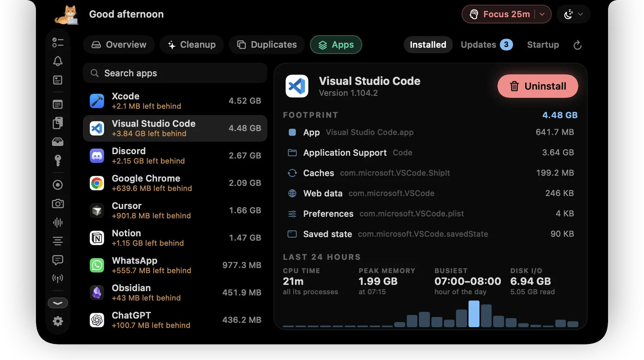Click the Preferences com.microsoft.VSCode.plist row
The width and height of the screenshot is (644, 360).
click(431, 214)
